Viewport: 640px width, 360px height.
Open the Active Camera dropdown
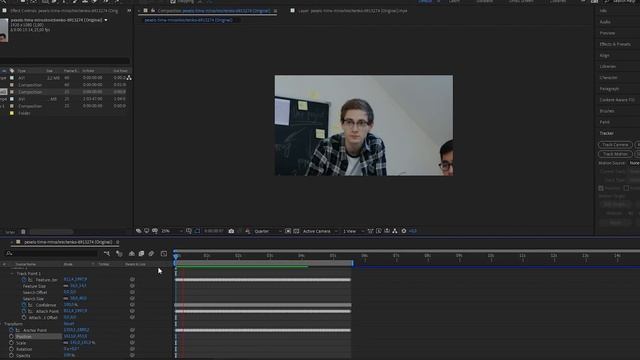tap(320, 231)
